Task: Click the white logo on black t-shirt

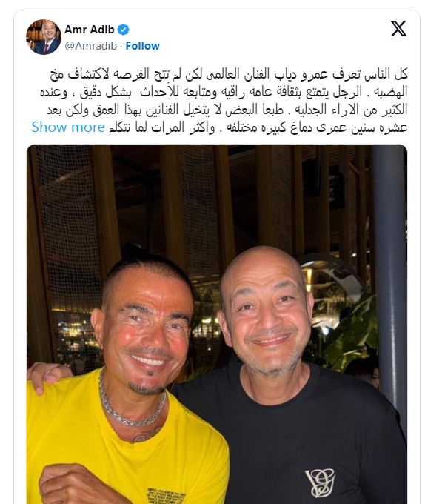Action: tap(320, 483)
